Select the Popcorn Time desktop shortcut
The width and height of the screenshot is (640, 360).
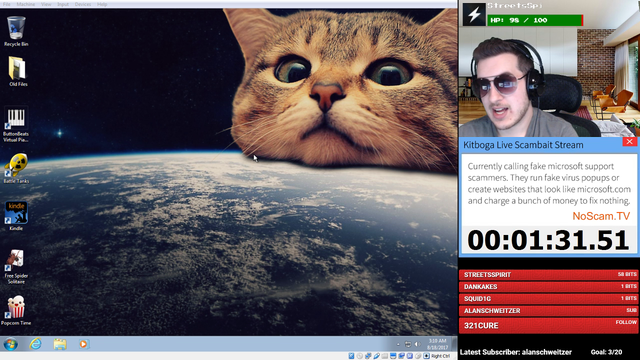pos(16,311)
